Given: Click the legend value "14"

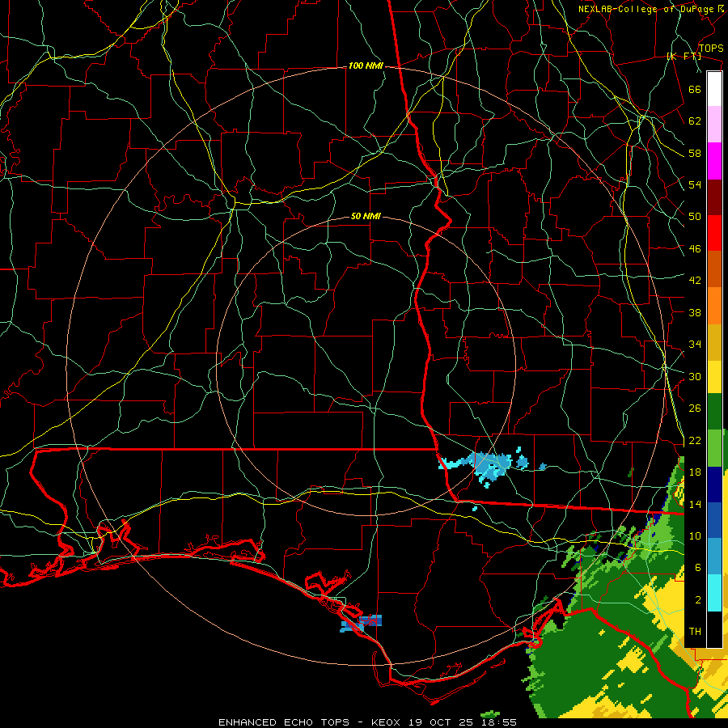Looking at the screenshot, I should point(695,504).
